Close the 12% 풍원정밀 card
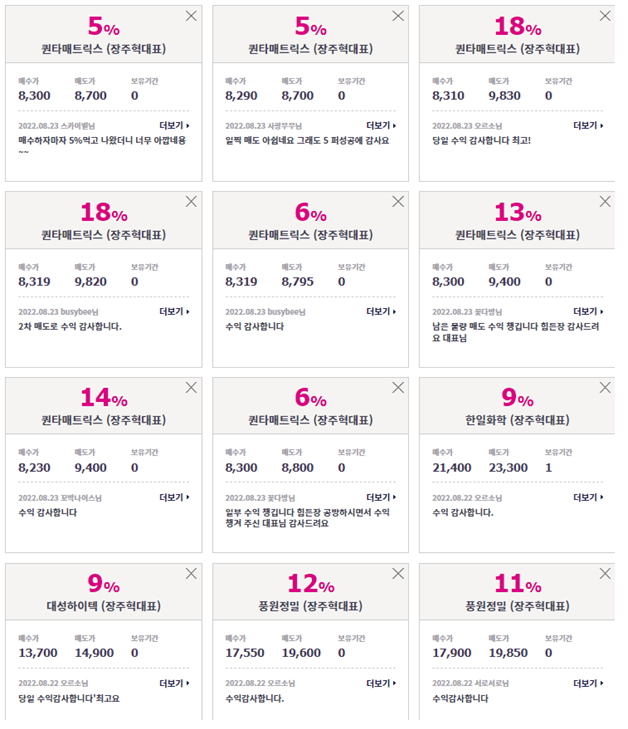Viewport: 628px width, 729px height. pos(398,573)
